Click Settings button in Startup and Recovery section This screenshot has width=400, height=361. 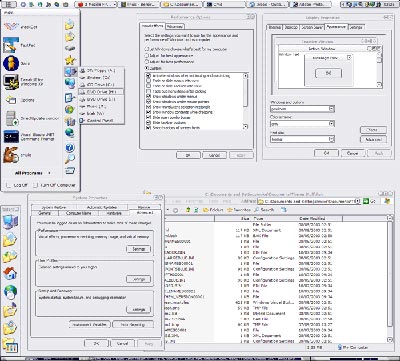coord(139,310)
